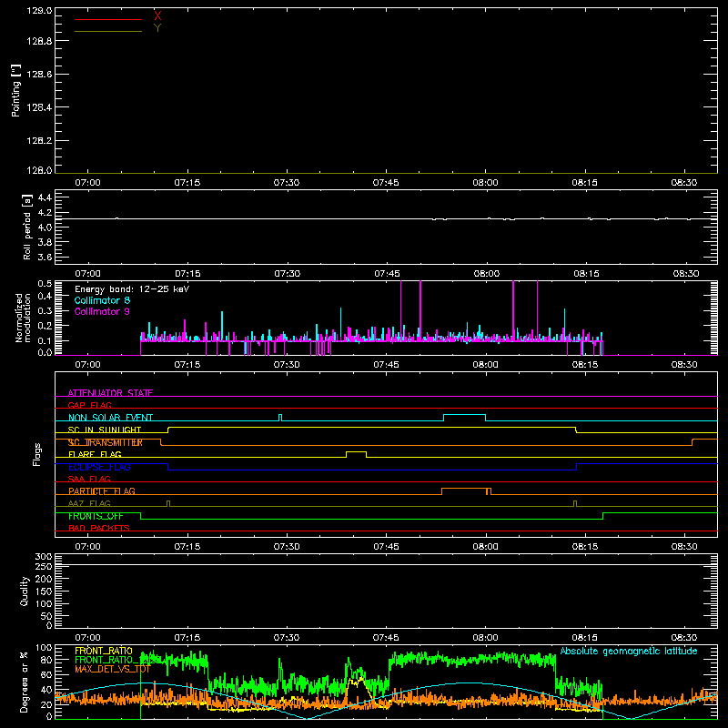728x728 pixels.
Task: Select the cyan Collimator 8 legend entry
Action: (102, 300)
